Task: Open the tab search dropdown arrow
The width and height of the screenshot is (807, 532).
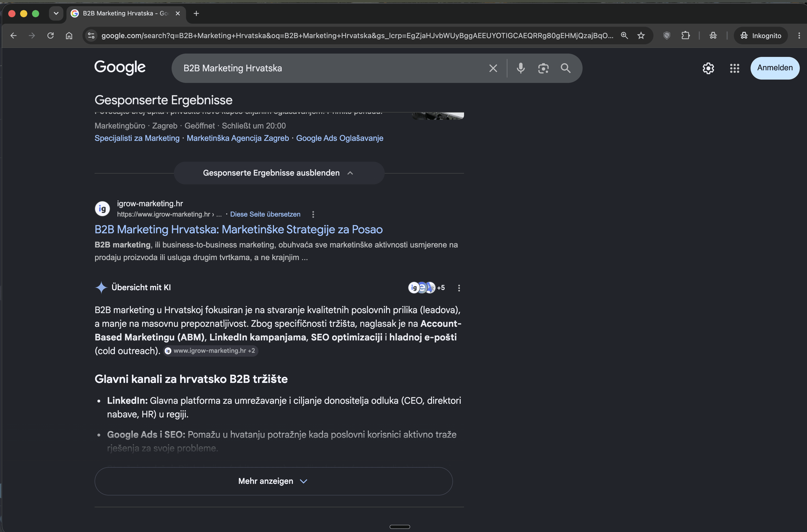Action: 56,13
